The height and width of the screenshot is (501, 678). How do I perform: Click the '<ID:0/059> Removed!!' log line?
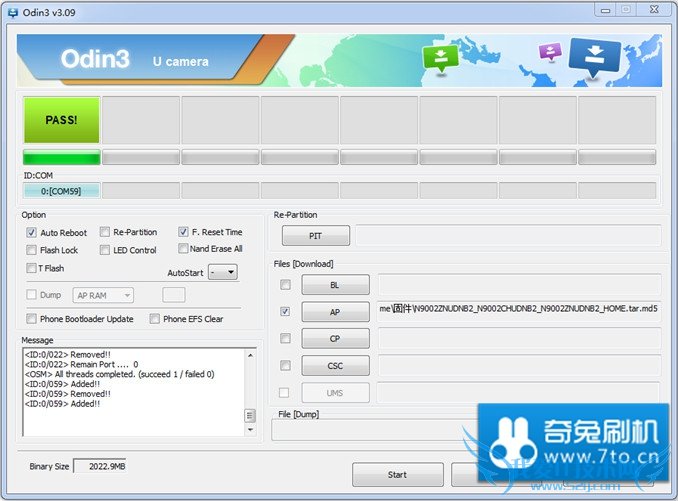click(x=68, y=394)
